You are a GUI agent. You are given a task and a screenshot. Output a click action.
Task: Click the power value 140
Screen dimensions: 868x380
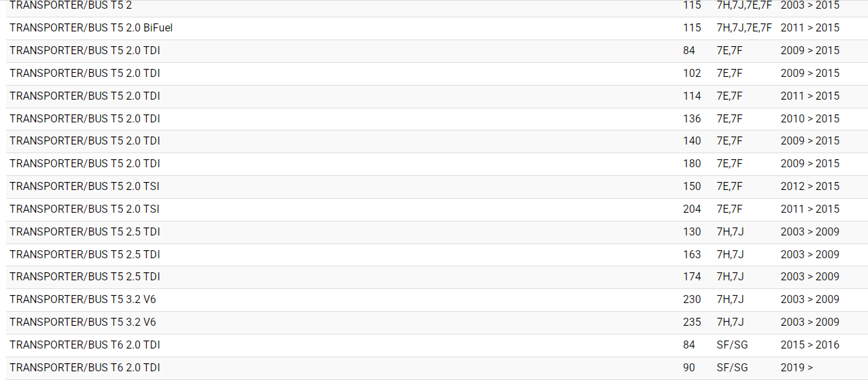tap(692, 141)
